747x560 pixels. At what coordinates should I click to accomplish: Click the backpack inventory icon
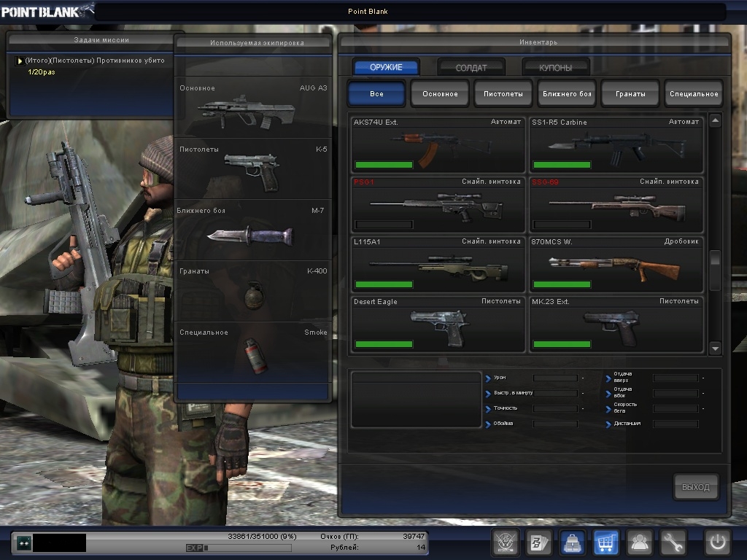pyautogui.click(x=572, y=542)
